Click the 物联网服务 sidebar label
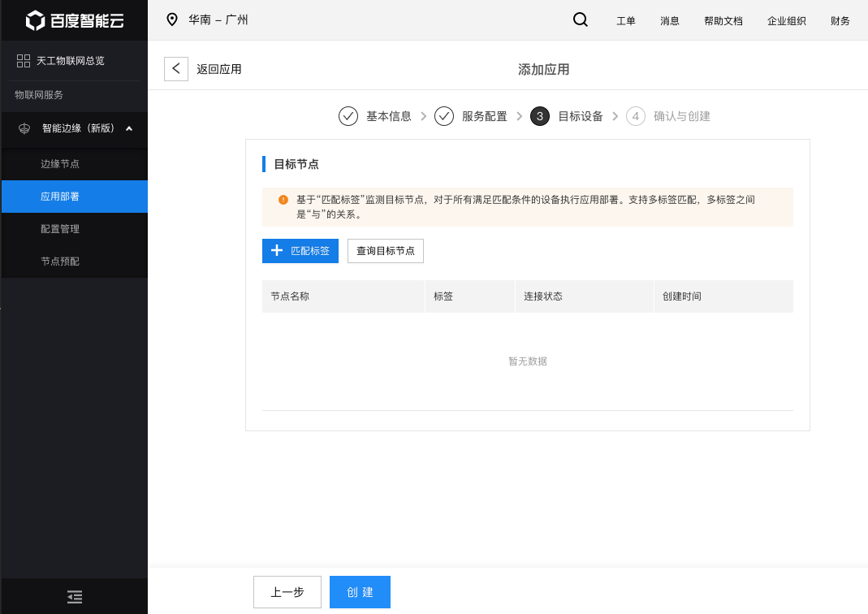 click(39, 95)
